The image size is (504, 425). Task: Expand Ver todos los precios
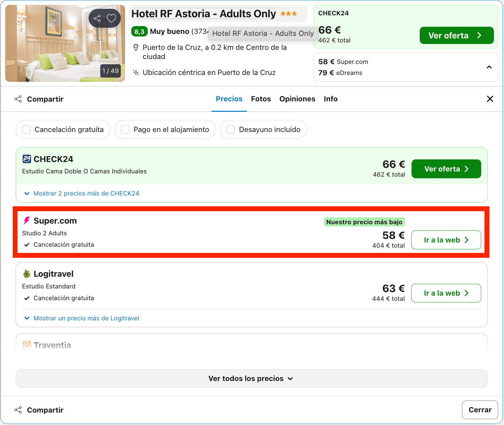pyautogui.click(x=252, y=378)
